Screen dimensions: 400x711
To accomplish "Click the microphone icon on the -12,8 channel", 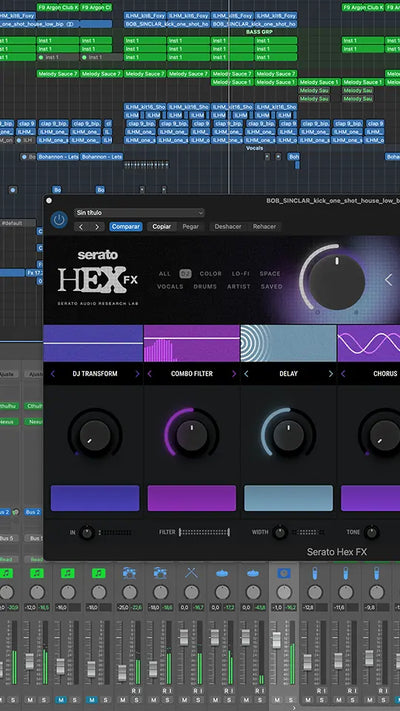I will tap(315, 573).
